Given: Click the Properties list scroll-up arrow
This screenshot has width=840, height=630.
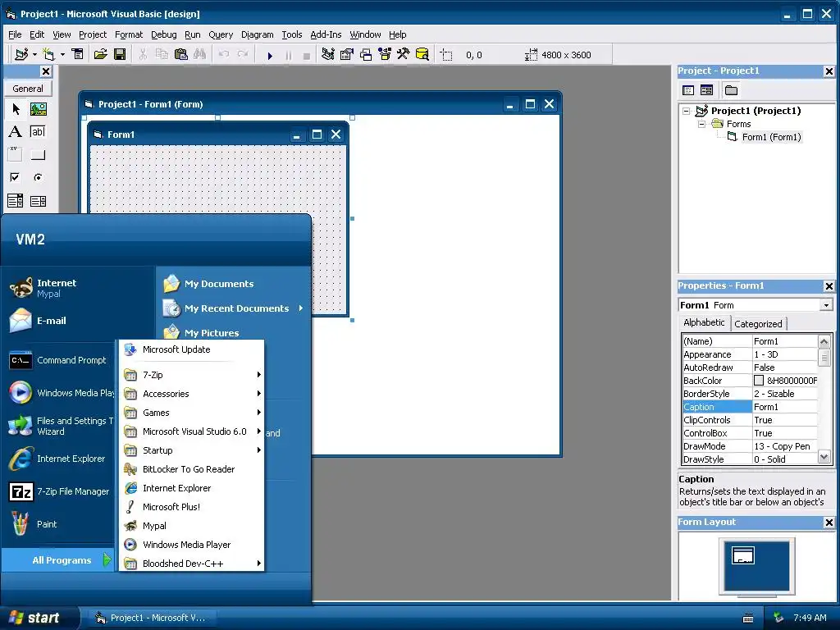Looking at the screenshot, I should (x=824, y=341).
